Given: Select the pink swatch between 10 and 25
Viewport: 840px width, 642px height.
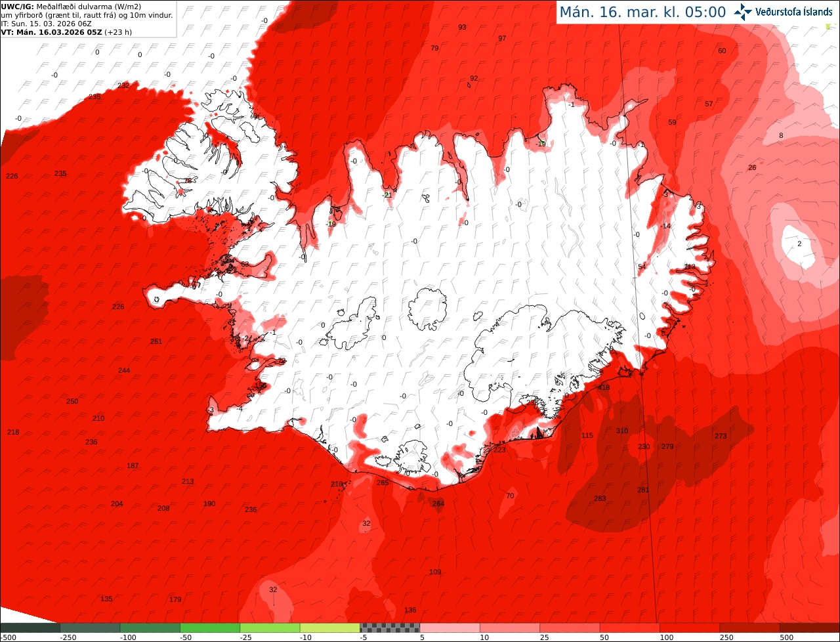Looking at the screenshot, I should [x=510, y=628].
